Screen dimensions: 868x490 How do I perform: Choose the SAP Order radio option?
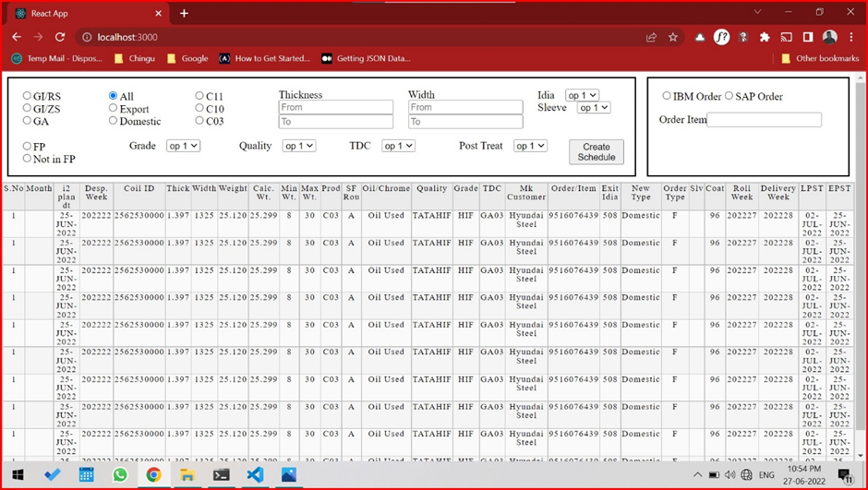click(729, 96)
